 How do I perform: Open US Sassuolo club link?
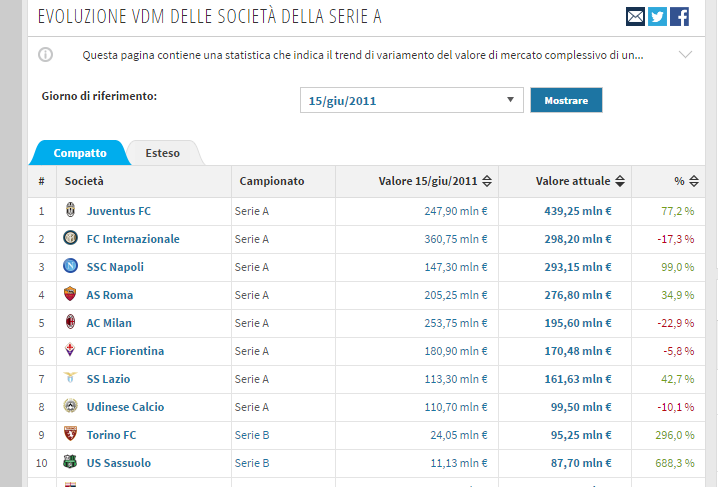119,463
